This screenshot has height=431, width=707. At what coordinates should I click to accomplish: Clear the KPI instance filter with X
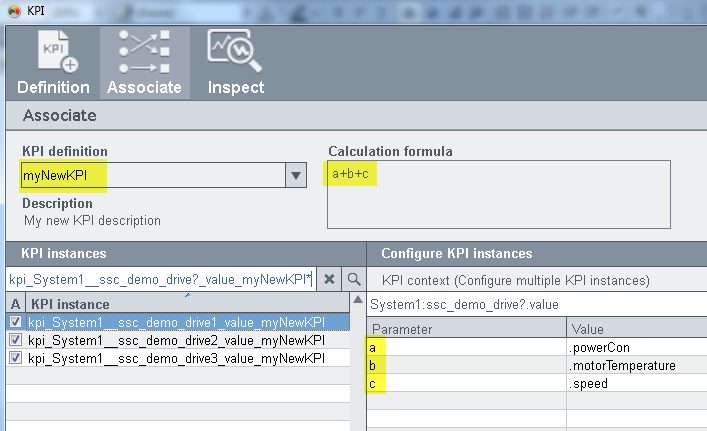click(330, 279)
